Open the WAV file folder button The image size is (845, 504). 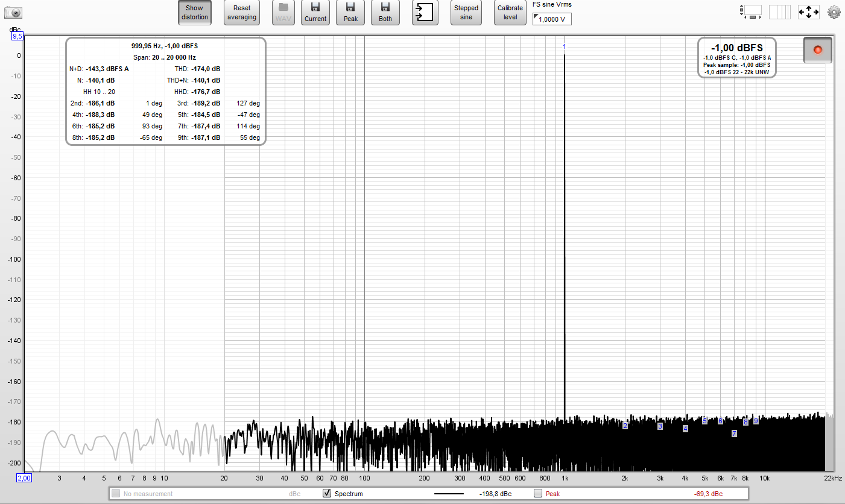(283, 13)
